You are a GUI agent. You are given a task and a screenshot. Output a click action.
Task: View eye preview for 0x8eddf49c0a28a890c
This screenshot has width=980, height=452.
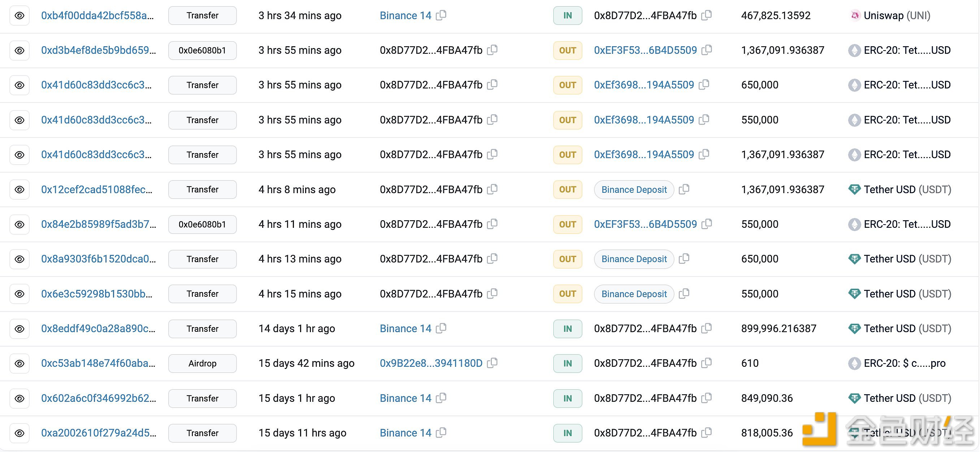tap(19, 329)
